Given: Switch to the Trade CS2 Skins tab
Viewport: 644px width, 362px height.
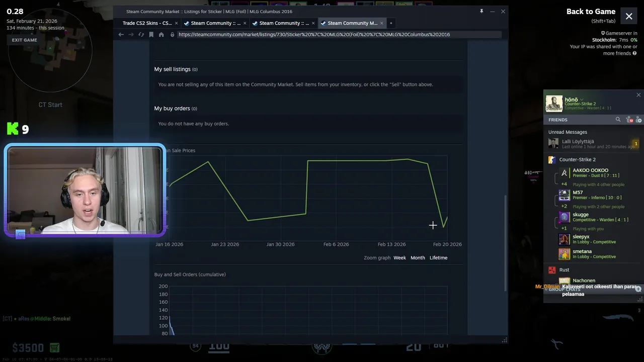Looking at the screenshot, I should 147,23.
